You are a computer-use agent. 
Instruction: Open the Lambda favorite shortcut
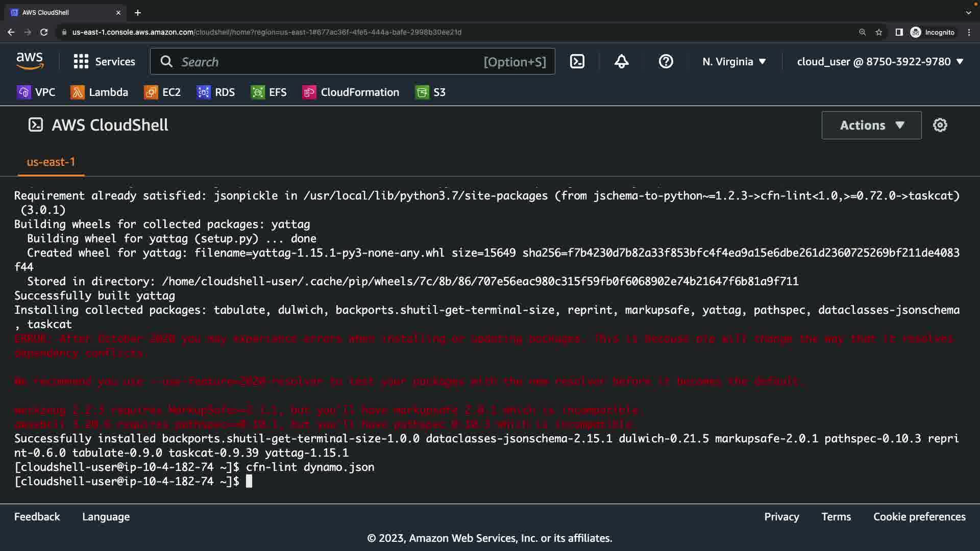[100, 92]
